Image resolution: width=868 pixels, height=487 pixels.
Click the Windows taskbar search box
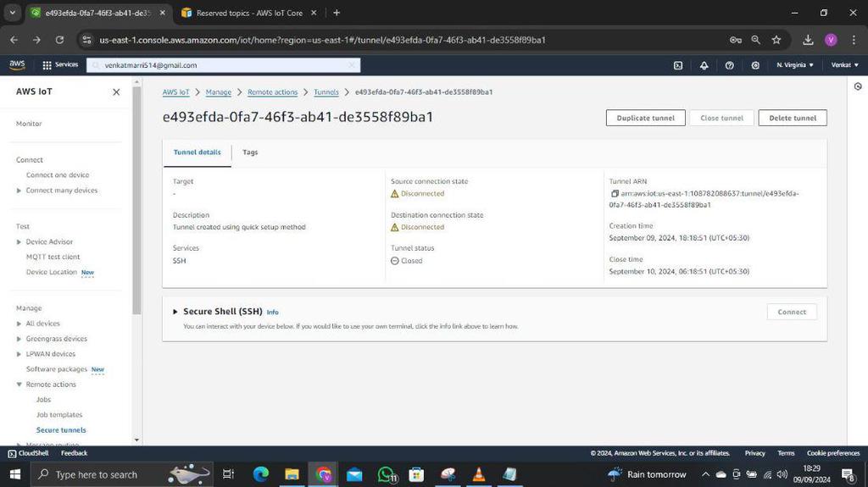tap(123, 474)
